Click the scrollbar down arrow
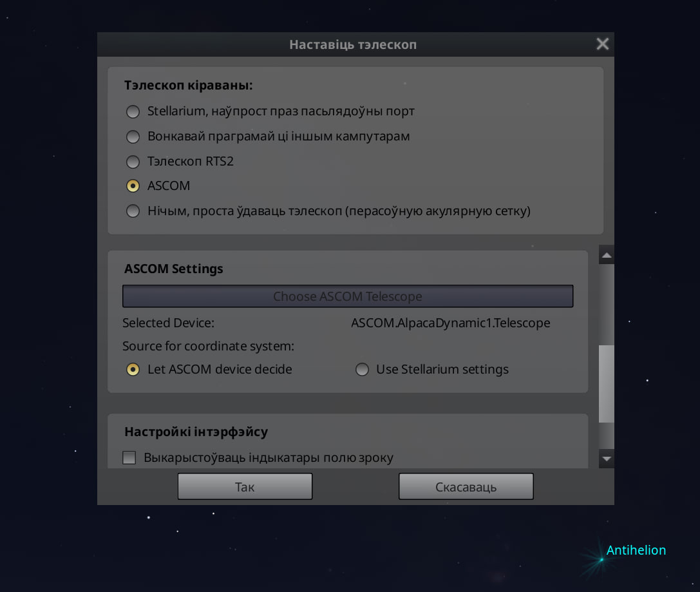The width and height of the screenshot is (700, 592). pyautogui.click(x=606, y=459)
